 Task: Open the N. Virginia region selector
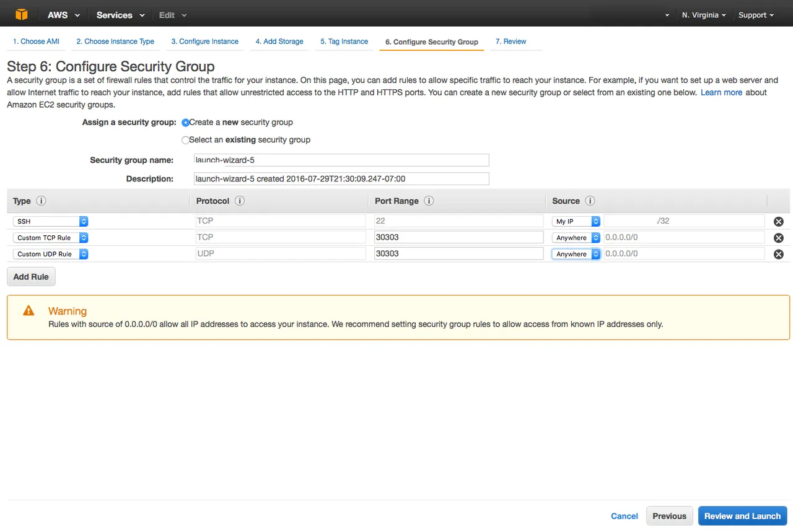[704, 15]
